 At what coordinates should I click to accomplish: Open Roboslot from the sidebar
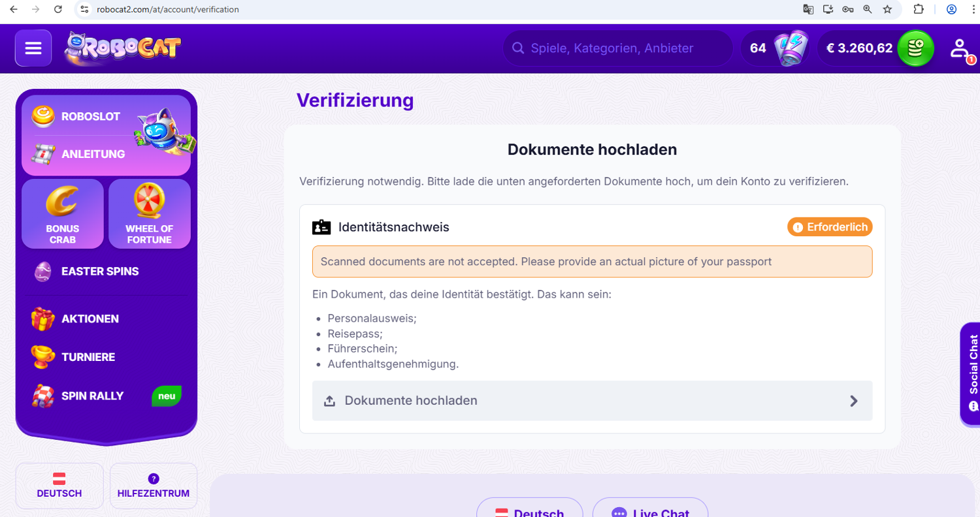tap(90, 116)
